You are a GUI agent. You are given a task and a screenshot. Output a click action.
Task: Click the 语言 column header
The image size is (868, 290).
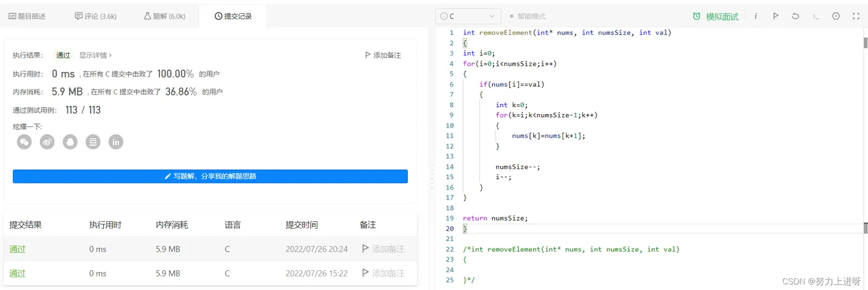[x=232, y=225]
